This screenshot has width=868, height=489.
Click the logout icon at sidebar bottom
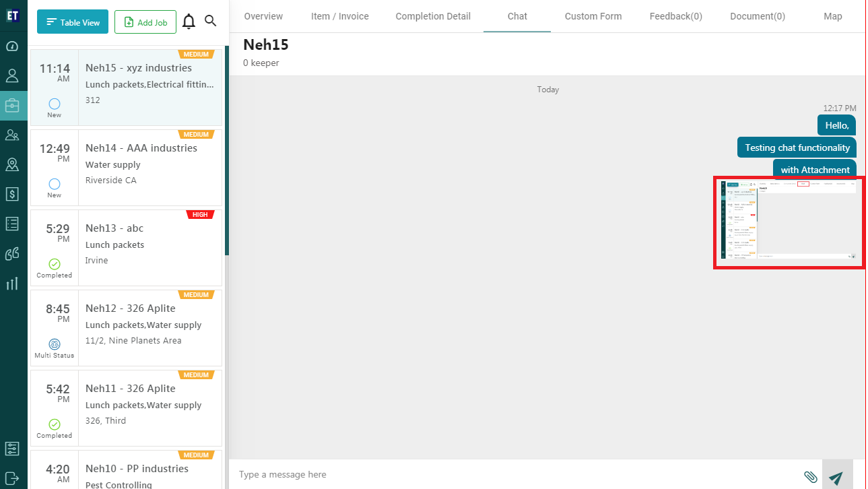click(x=12, y=478)
